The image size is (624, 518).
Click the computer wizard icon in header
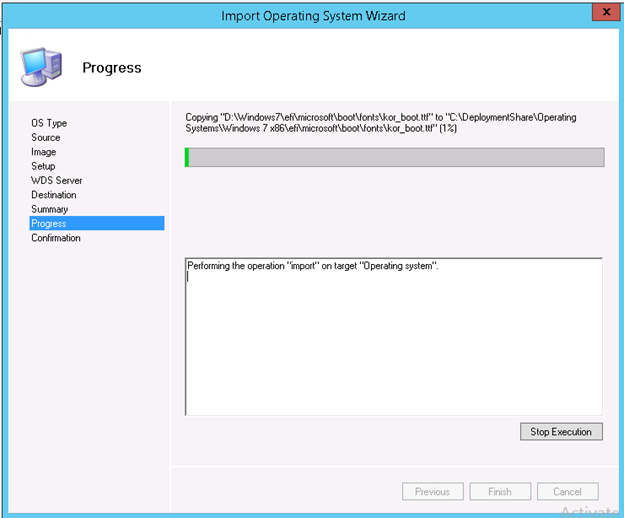click(x=38, y=67)
